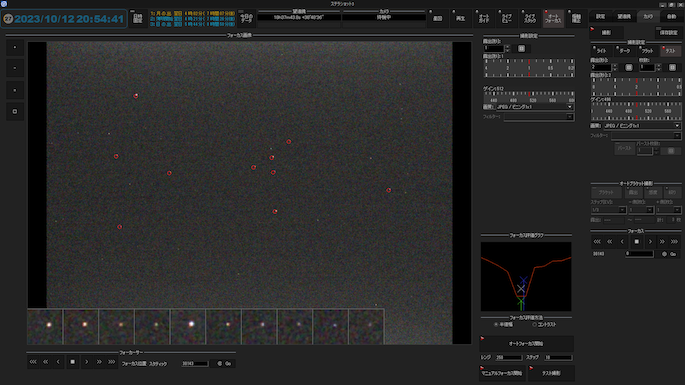
Task: Open the 1/3 step dropdown in auto bracket
Action: [608, 210]
